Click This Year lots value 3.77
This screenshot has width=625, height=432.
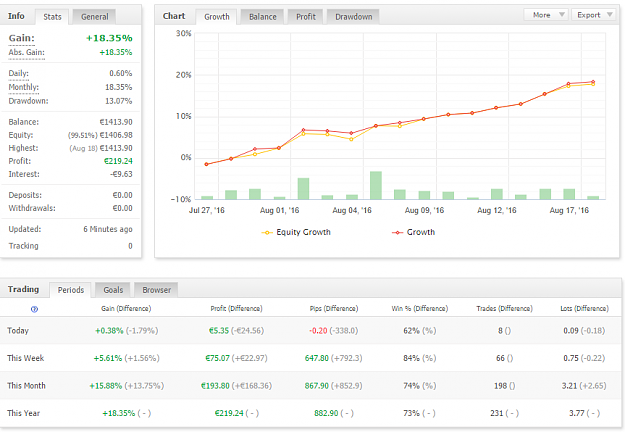(576, 413)
